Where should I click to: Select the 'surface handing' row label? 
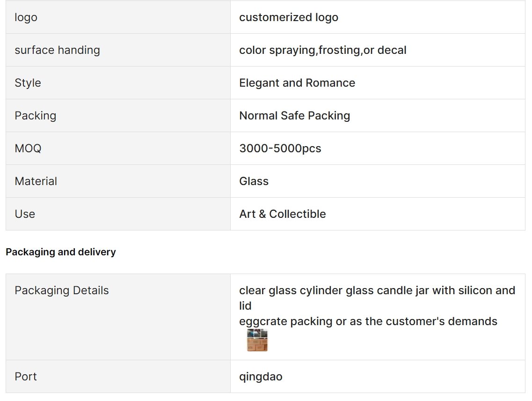pyautogui.click(x=58, y=50)
